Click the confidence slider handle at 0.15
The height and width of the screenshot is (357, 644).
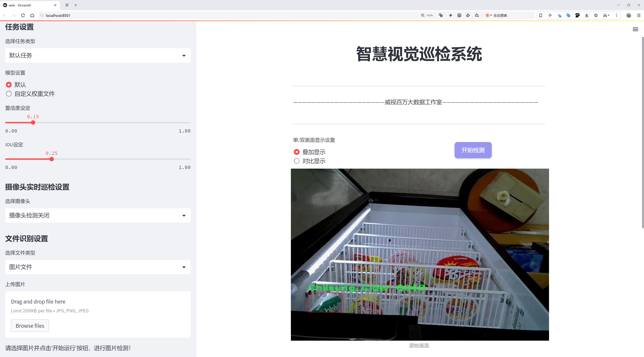coord(33,123)
